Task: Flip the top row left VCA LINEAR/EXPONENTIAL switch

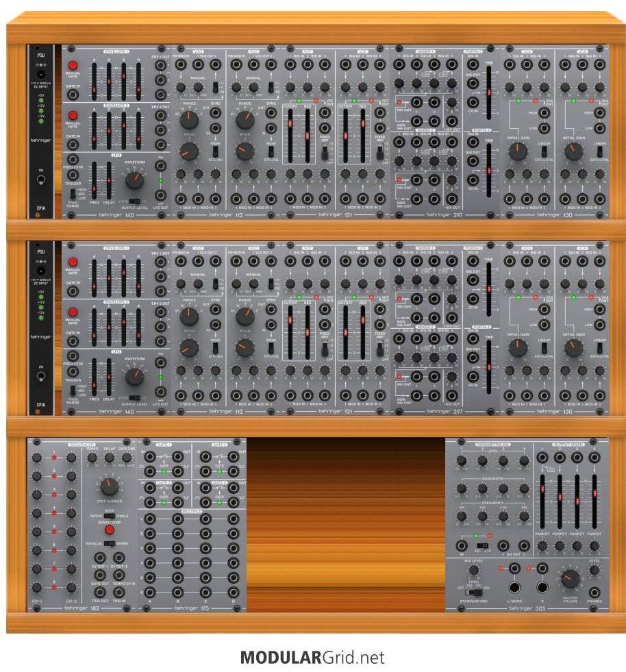Action: point(544,151)
